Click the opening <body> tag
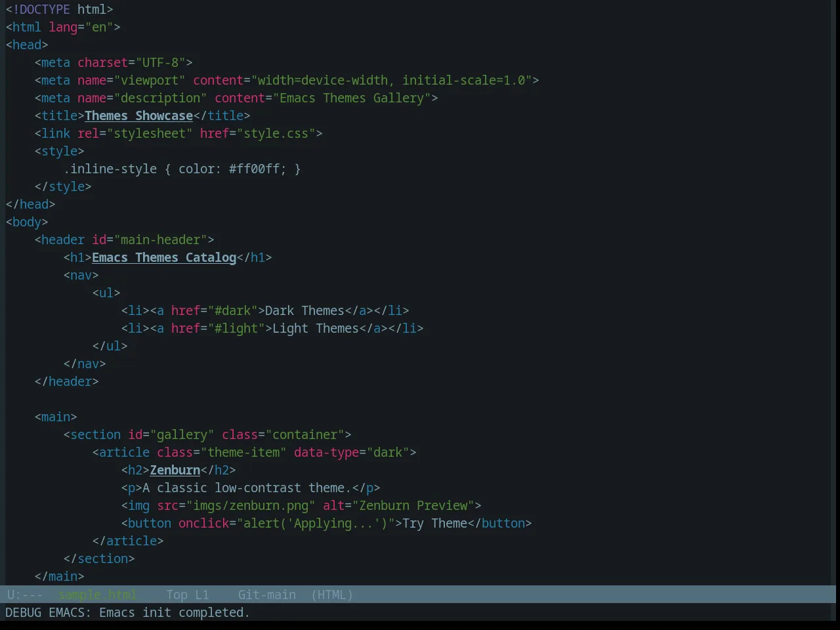This screenshot has width=840, height=630. (27, 222)
